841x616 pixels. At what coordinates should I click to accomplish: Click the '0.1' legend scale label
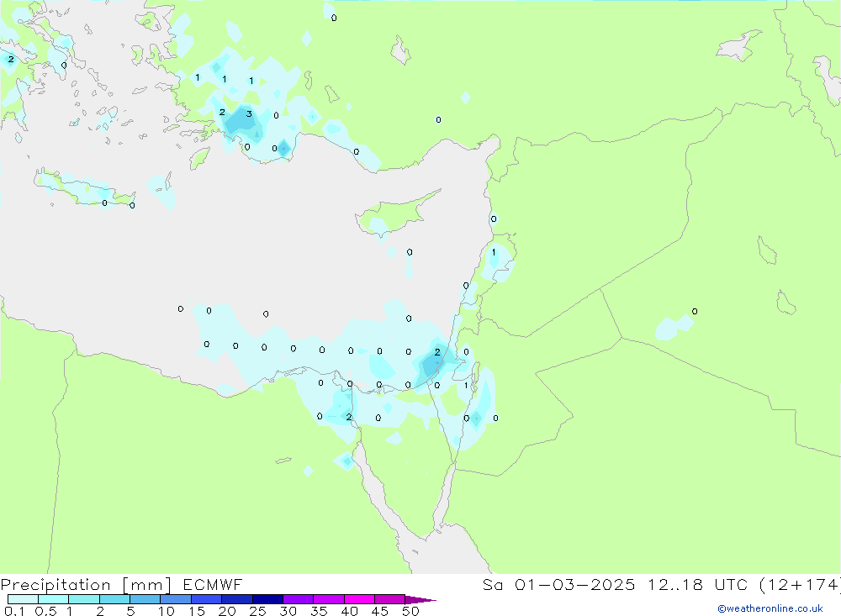pyautogui.click(x=14, y=611)
